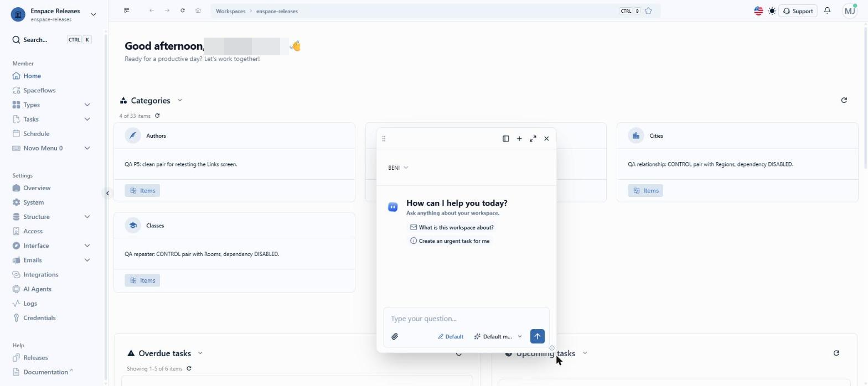Refresh the Categories item count
Screen dimensions: 868x386
pyautogui.click(x=157, y=116)
